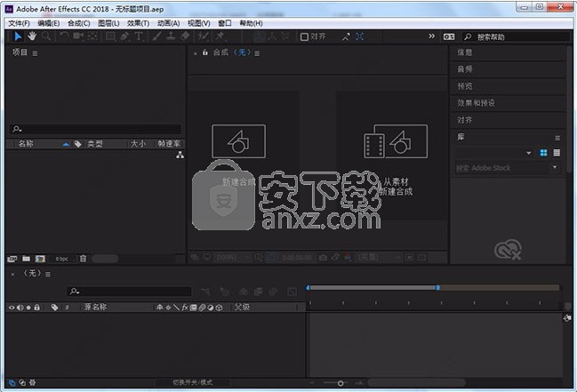Toggle Layer Switches pane icon at timeline bottom-left
Viewport: 577px width, 392px height.
(x=12, y=383)
